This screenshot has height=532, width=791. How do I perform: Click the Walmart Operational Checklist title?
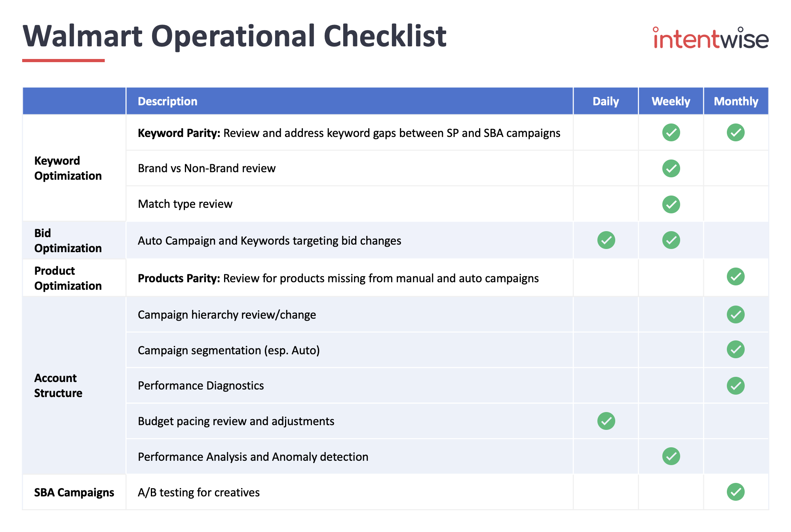point(234,36)
